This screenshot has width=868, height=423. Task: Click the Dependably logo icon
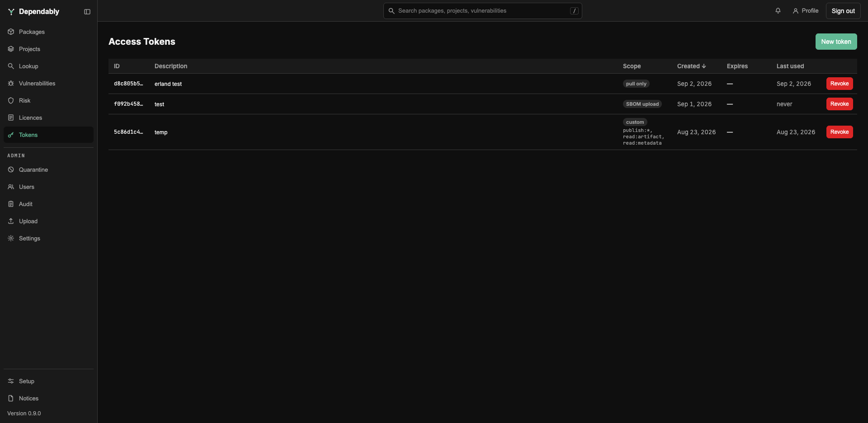coord(11,12)
